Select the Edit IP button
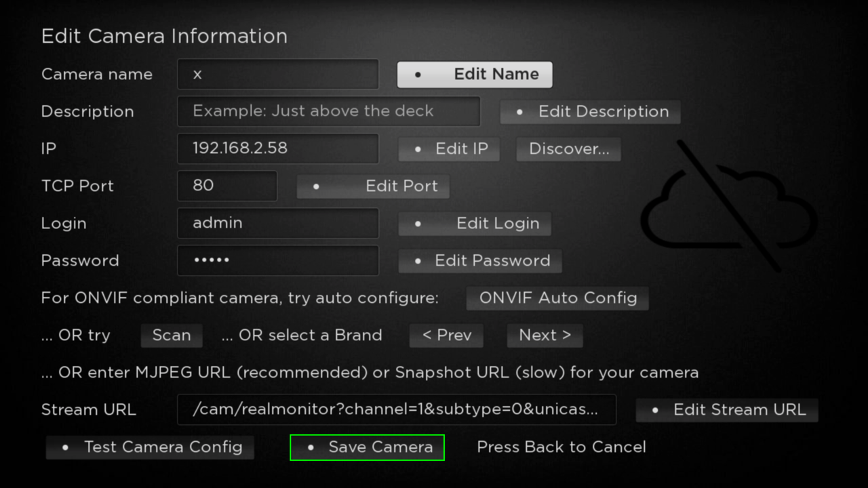The width and height of the screenshot is (868, 488). (x=449, y=149)
